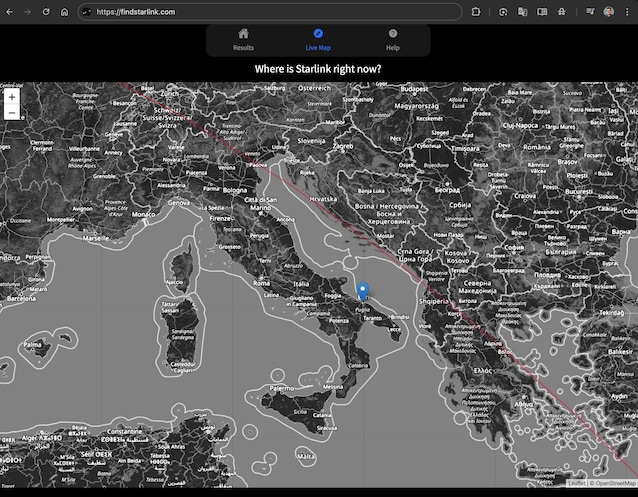This screenshot has width=638, height=497.
Task: Click the Palermo map label
Action: tap(281, 389)
